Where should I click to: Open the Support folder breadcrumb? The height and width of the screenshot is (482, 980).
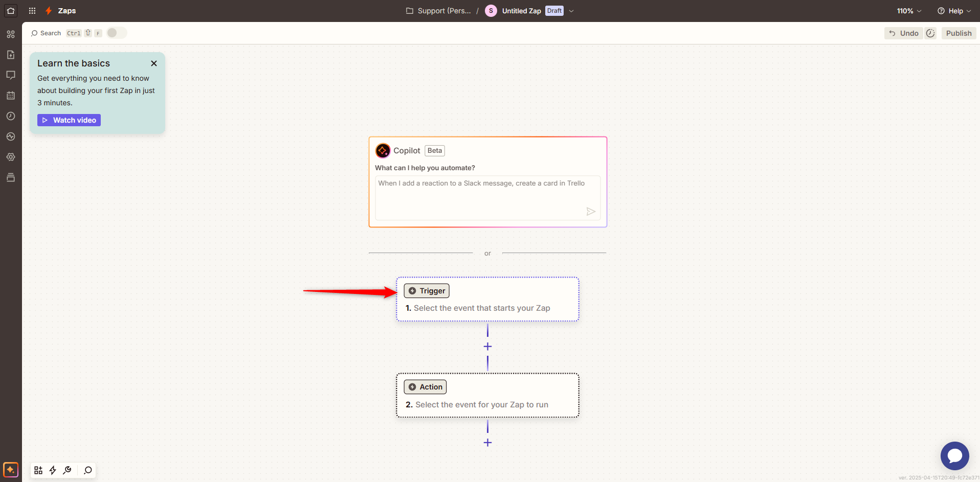point(438,11)
